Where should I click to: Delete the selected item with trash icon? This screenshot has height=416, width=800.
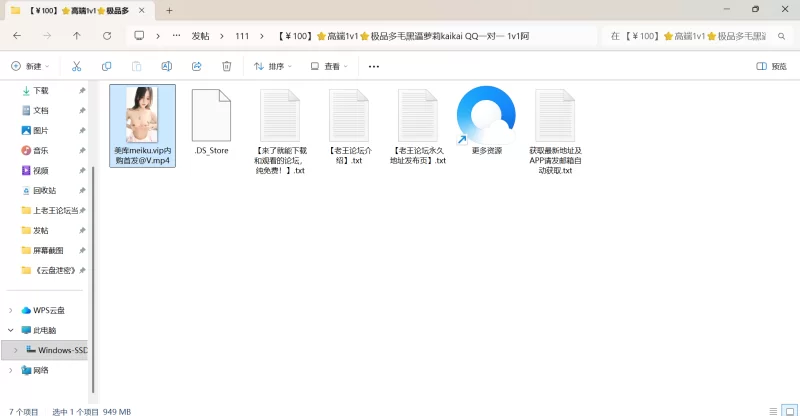(x=227, y=66)
